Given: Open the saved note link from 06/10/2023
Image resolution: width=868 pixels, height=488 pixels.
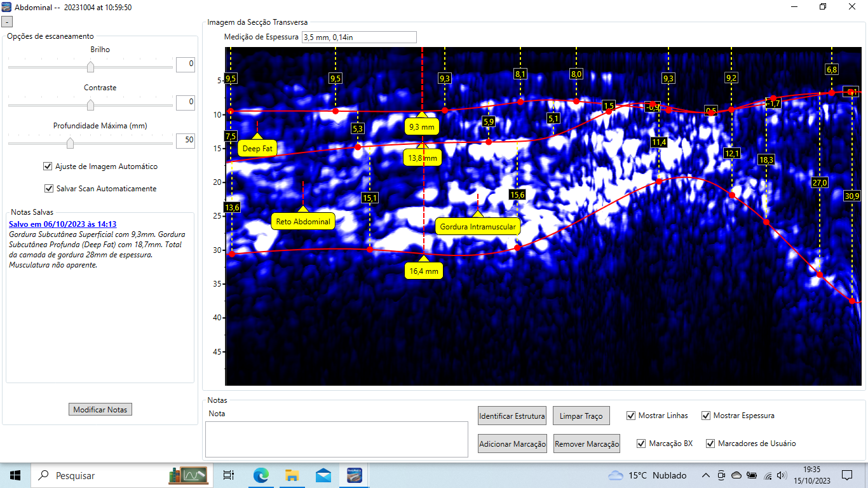Looking at the screenshot, I should point(62,224).
